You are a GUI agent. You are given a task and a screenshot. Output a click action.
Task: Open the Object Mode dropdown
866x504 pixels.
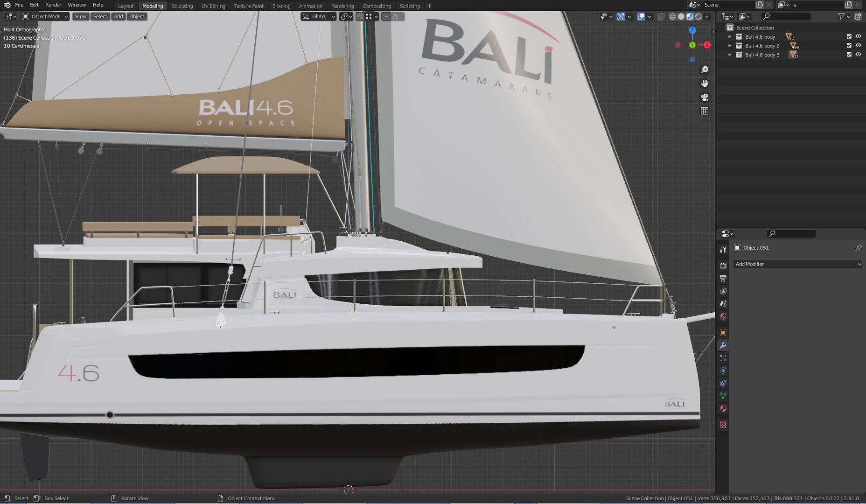(45, 16)
